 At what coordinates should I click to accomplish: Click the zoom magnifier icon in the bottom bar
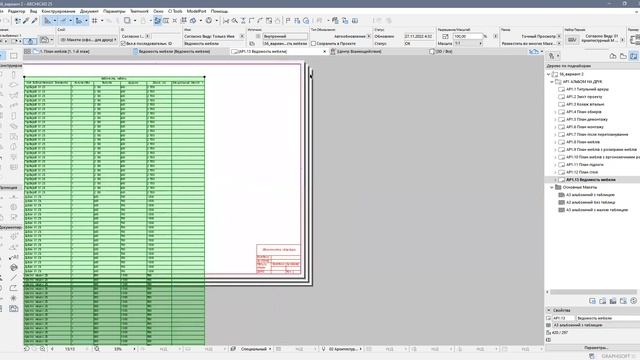[97, 349]
